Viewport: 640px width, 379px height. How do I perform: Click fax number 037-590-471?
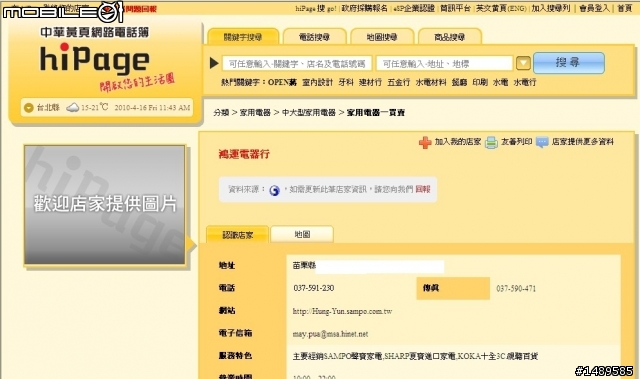(516, 288)
